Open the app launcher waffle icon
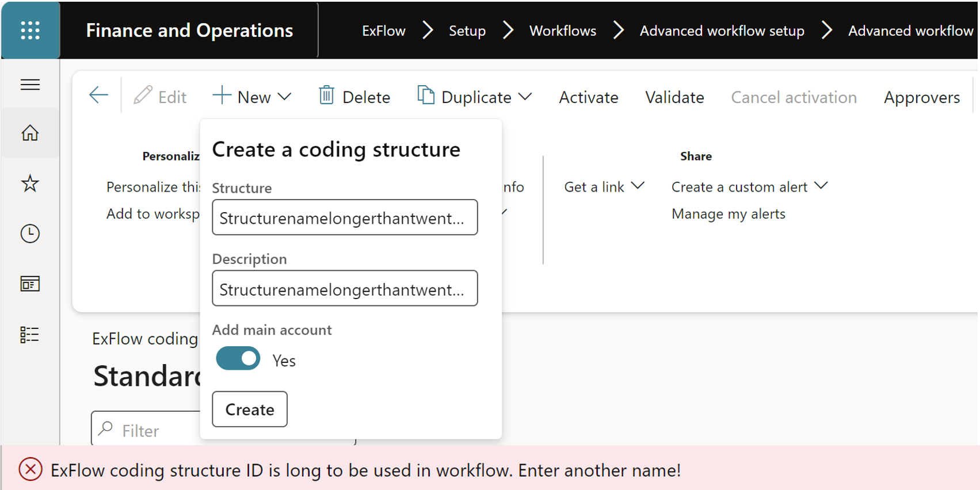The height and width of the screenshot is (490, 980). [x=30, y=30]
